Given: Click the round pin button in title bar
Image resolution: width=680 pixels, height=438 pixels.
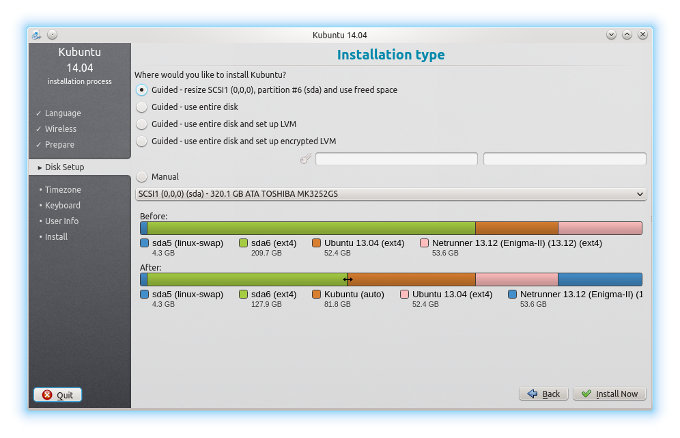Looking at the screenshot, I should [52, 35].
